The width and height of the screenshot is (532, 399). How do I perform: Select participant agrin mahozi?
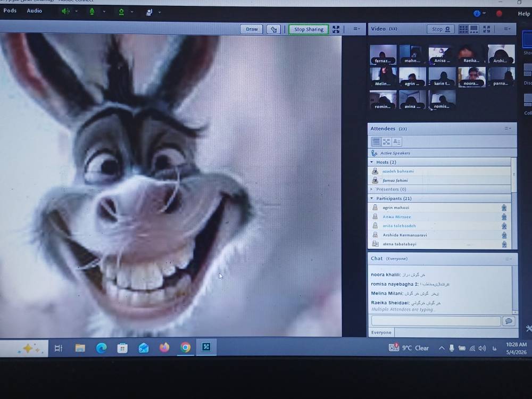pyautogui.click(x=440, y=207)
